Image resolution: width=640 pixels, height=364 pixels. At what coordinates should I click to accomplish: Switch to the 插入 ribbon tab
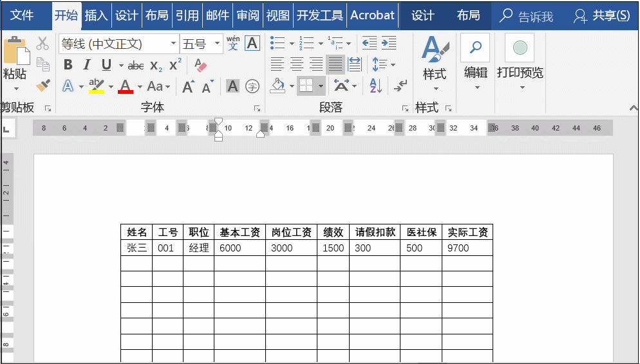coord(97,15)
